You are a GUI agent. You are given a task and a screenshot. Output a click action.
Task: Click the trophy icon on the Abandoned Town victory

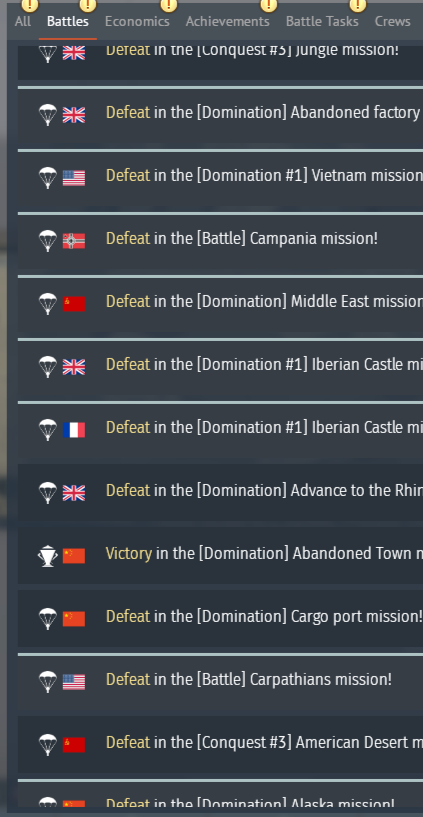(47, 555)
